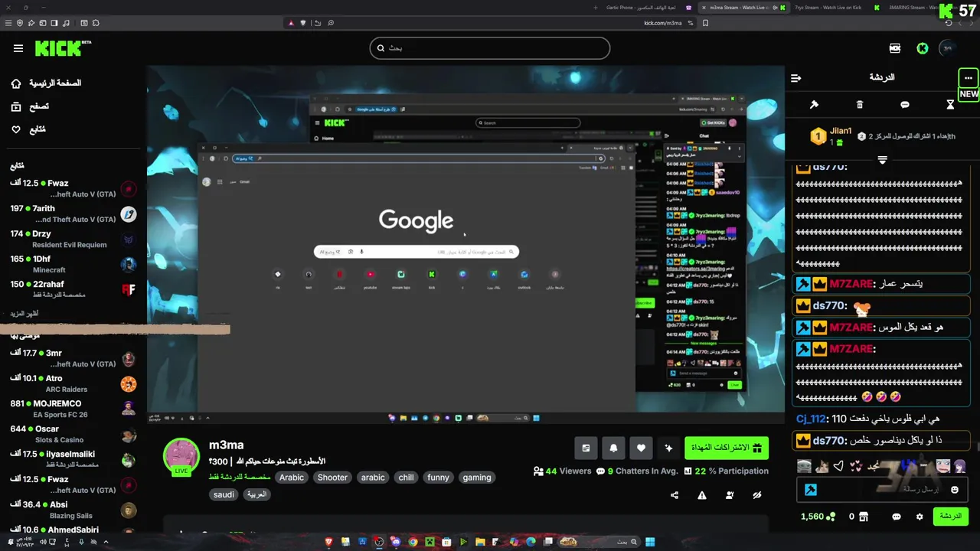Open Windows Start button on taskbar
This screenshot has height=551, width=980.
click(650, 542)
